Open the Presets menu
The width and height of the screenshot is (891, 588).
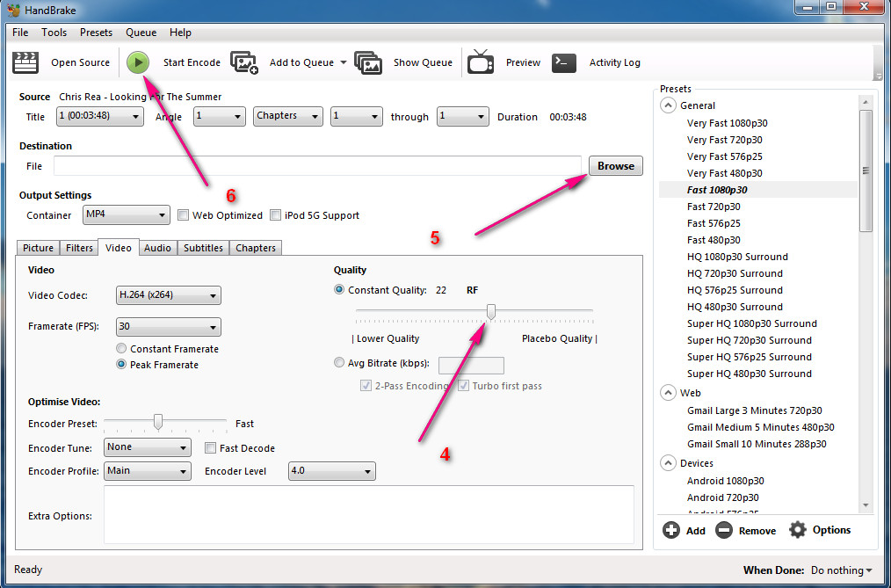point(96,33)
